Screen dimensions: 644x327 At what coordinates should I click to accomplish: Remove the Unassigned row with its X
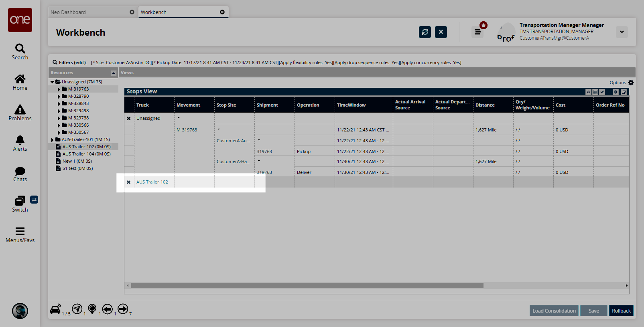click(129, 119)
